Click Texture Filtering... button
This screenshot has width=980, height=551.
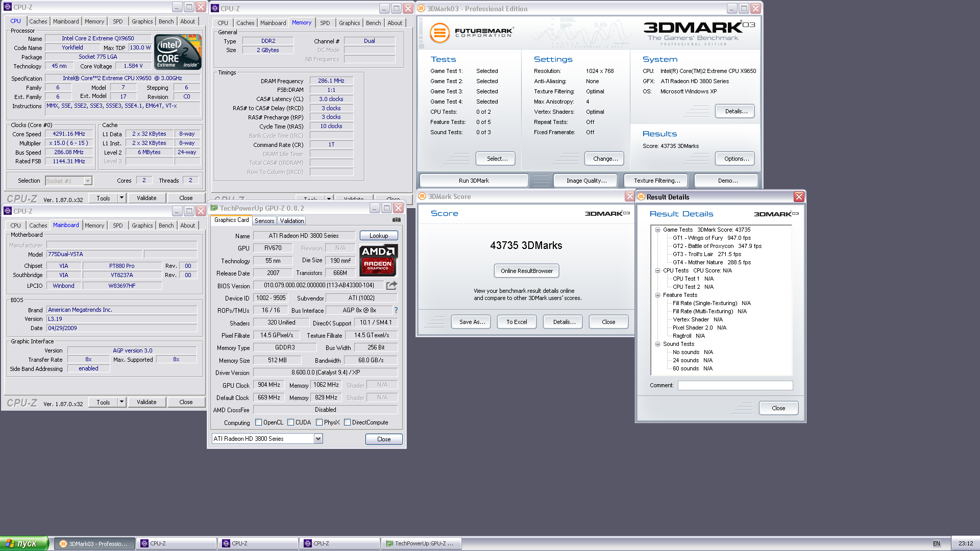pyautogui.click(x=657, y=181)
